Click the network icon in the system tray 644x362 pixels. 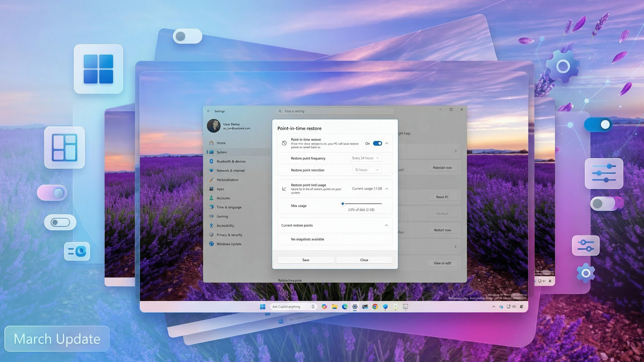click(x=508, y=306)
